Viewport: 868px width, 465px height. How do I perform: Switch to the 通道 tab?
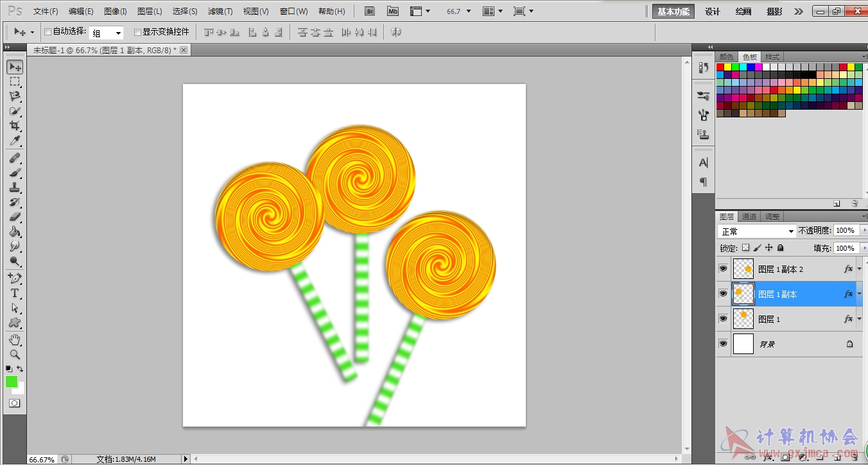coord(749,217)
